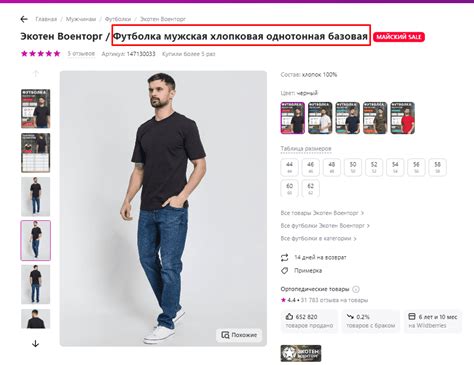474x365 pixels.
Task: Open Все футболки Экотен Военторг link
Action: coord(325,226)
